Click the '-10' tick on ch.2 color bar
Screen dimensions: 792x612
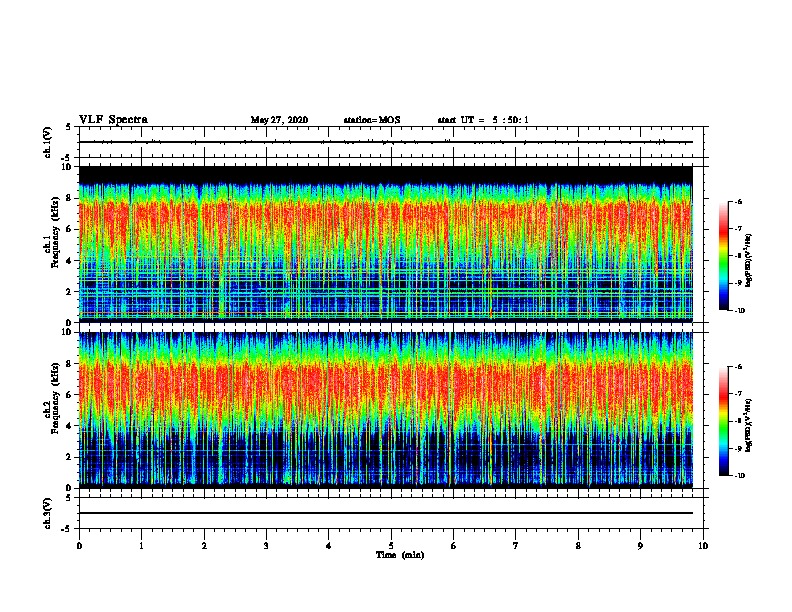coord(739,476)
